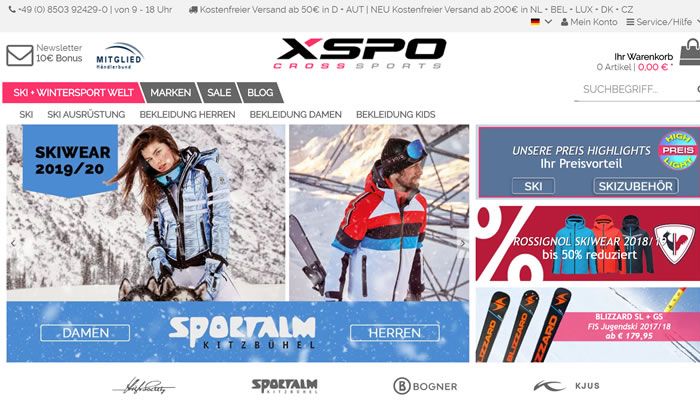Open Bekleidung Damen category menu
The image size is (700, 400).
coord(295,115)
